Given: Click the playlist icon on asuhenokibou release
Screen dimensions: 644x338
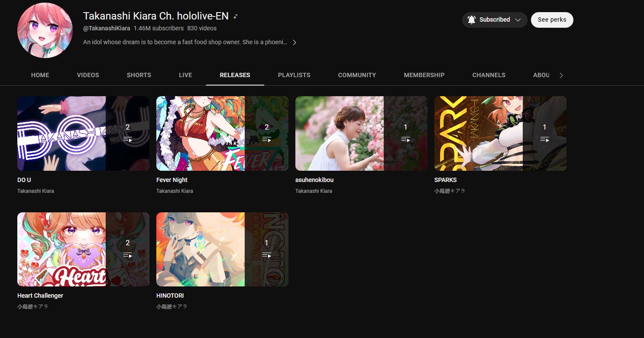Looking at the screenshot, I should click(406, 140).
